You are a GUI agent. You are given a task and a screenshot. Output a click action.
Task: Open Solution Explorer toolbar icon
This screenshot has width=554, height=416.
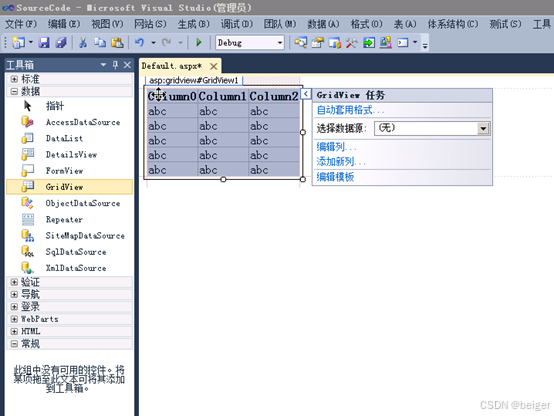pyautogui.click(x=301, y=43)
